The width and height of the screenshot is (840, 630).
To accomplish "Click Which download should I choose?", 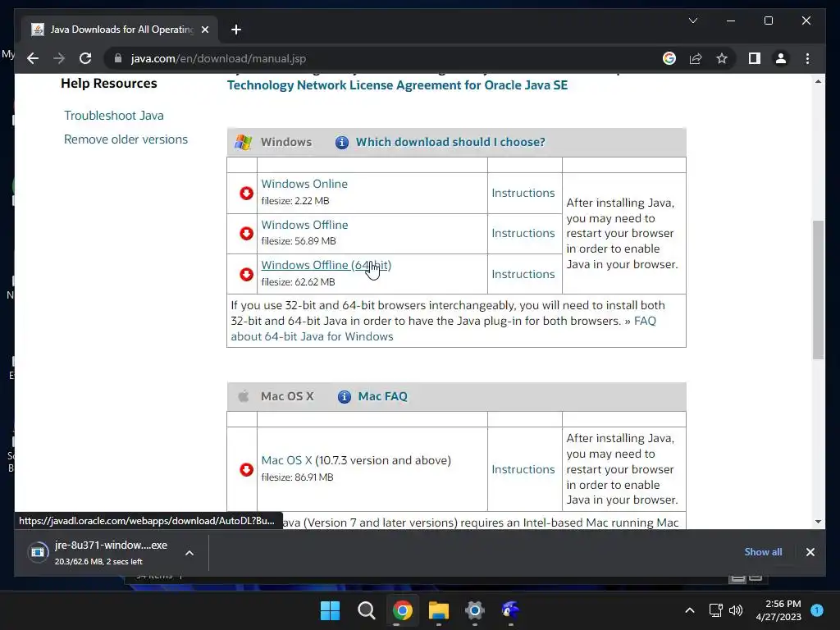I will coord(450,142).
